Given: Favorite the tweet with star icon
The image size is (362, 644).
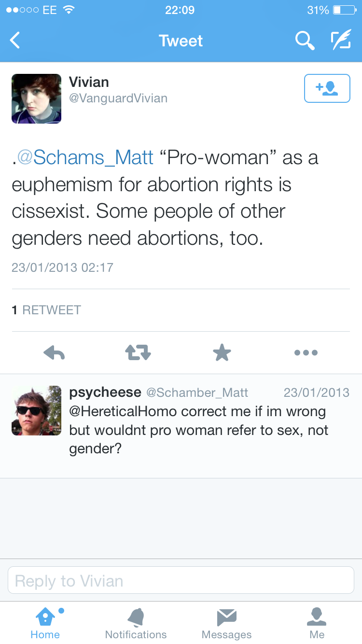Looking at the screenshot, I should (x=222, y=353).
